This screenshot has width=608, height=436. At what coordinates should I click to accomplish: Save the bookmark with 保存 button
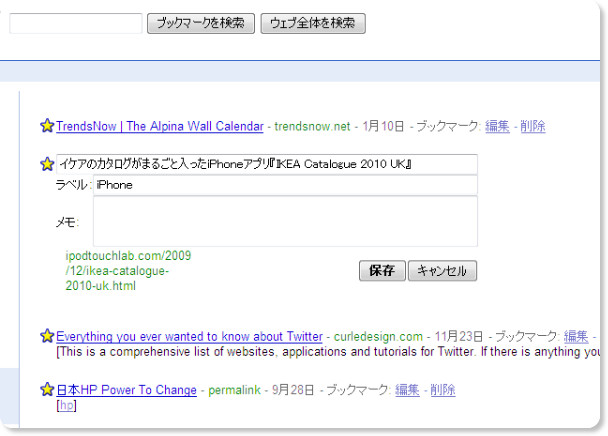(382, 270)
